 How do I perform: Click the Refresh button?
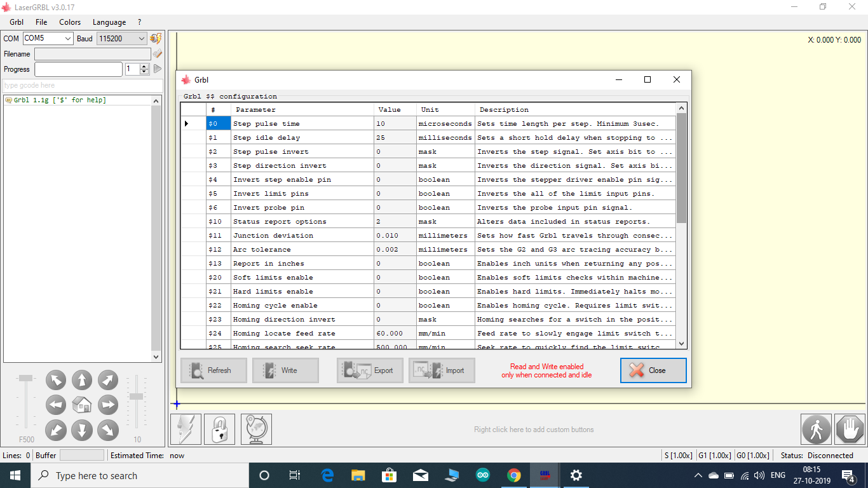click(x=214, y=370)
